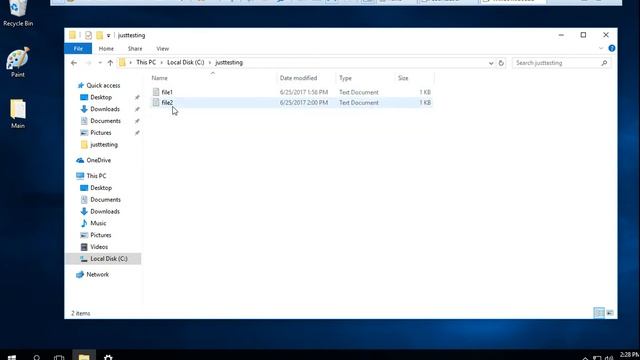Refresh the justtesting folder view
Image resolution: width=640 pixels, height=360 pixels.
(x=501, y=63)
